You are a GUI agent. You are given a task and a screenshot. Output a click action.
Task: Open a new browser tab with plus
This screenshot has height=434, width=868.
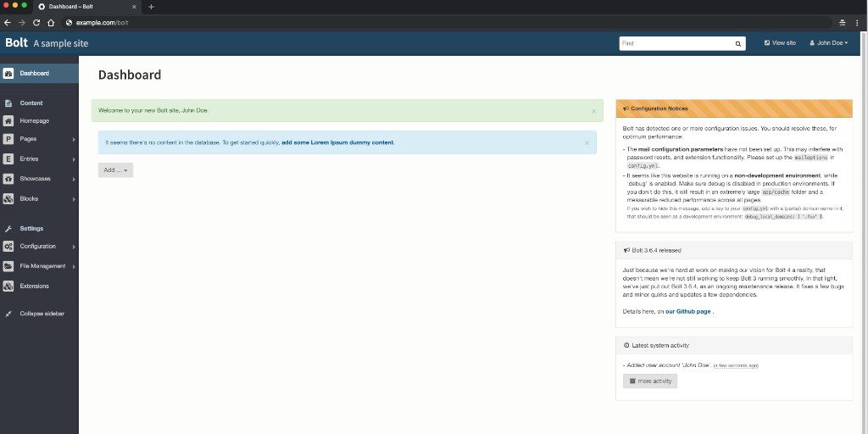151,7
